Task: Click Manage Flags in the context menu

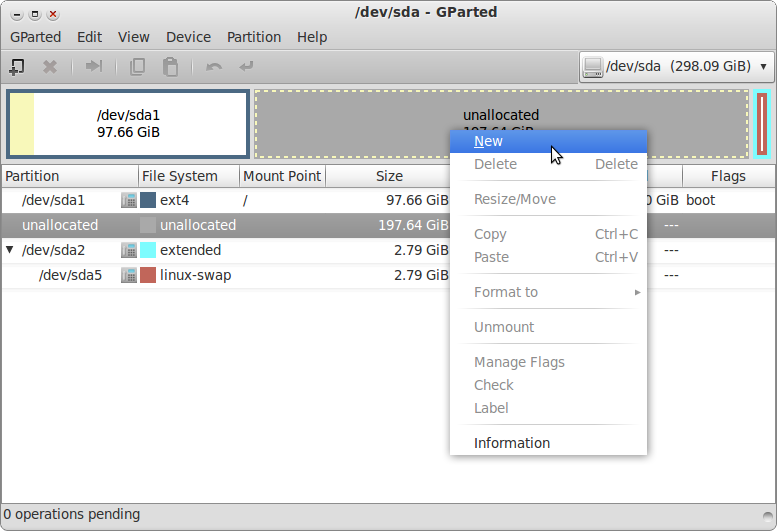Action: [x=548, y=362]
